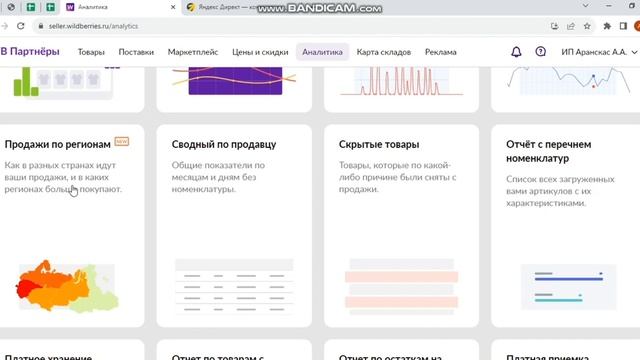
Task: Open the leftmost globe browser tab
Action: (11, 7)
